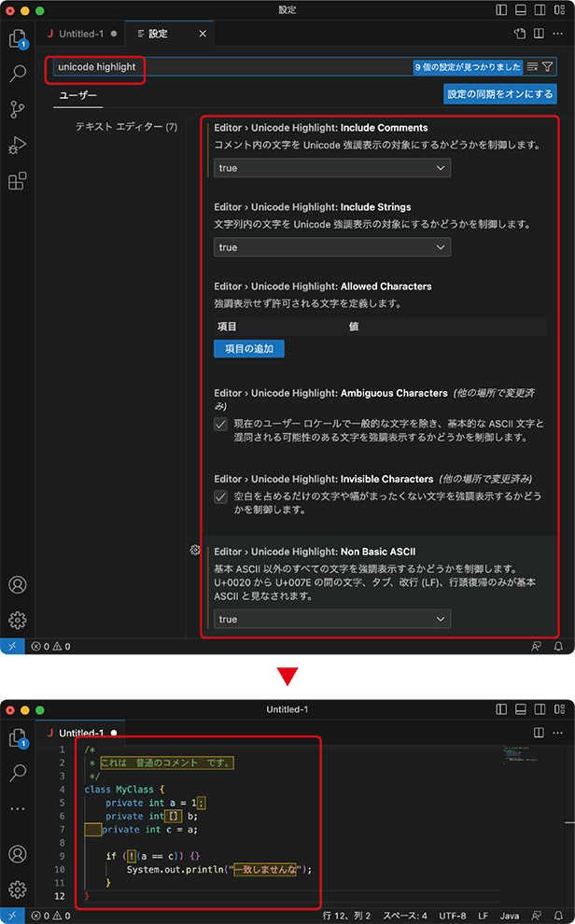Toggle bottom panel icon in Untitled-1 window title bar
Viewport: 575px width, 924px height.
[520, 709]
